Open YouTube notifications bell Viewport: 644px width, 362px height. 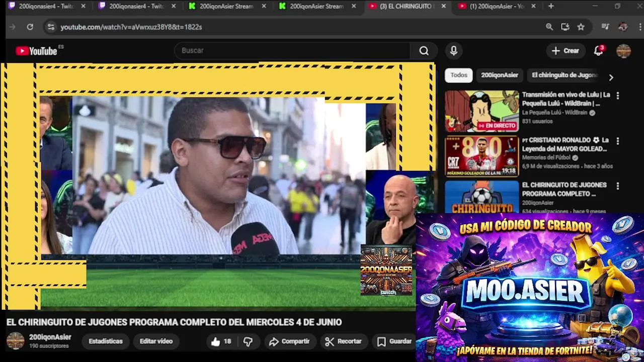[598, 51]
